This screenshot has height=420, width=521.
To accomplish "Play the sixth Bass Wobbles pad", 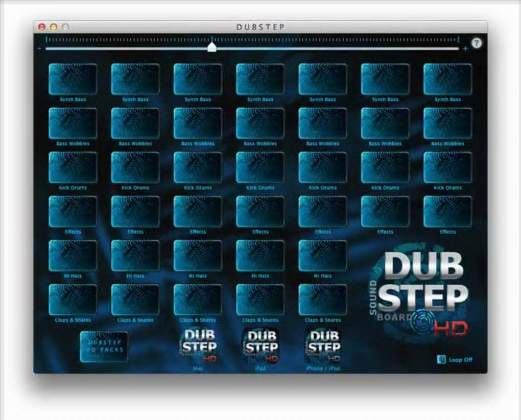I will tap(385, 123).
